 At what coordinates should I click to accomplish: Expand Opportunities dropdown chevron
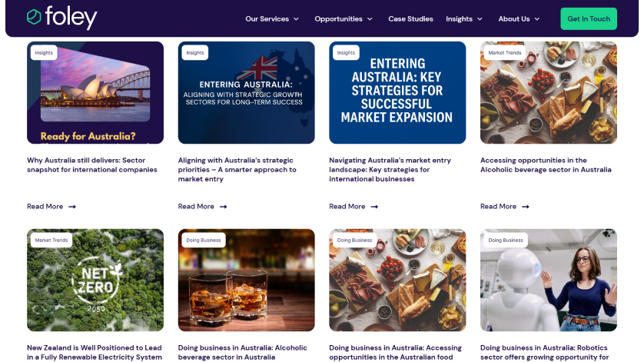click(x=370, y=19)
